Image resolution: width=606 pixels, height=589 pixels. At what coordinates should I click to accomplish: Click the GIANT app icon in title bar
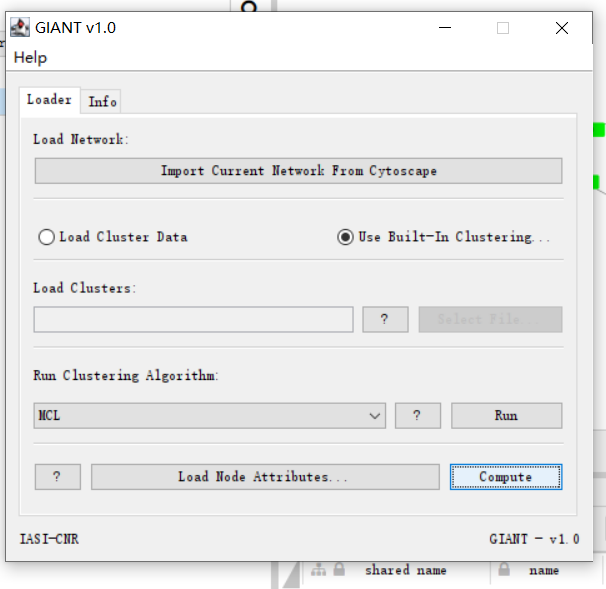(x=20, y=27)
